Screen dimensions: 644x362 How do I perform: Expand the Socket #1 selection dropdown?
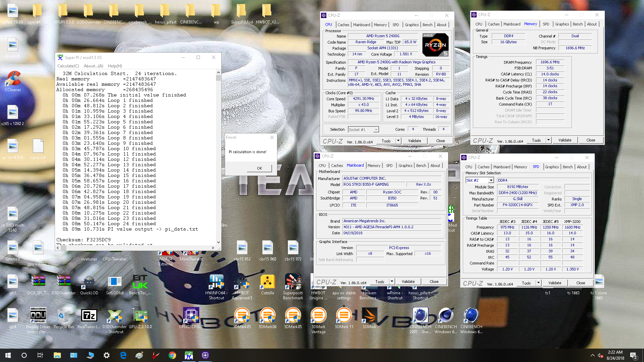point(376,130)
